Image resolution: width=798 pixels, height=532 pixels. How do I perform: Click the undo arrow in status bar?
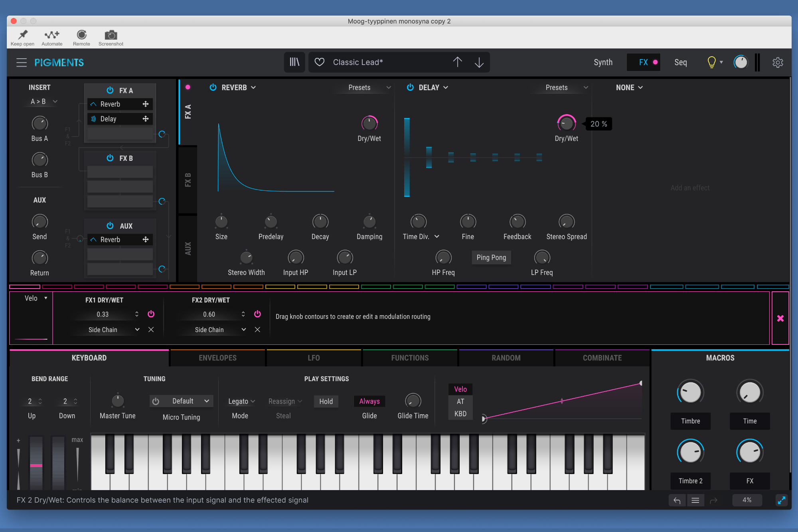pyautogui.click(x=677, y=500)
